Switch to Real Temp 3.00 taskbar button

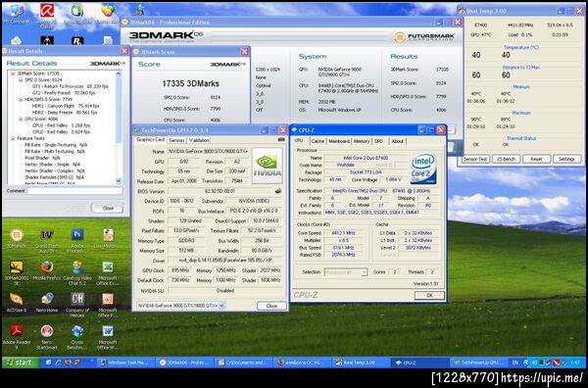point(361,363)
